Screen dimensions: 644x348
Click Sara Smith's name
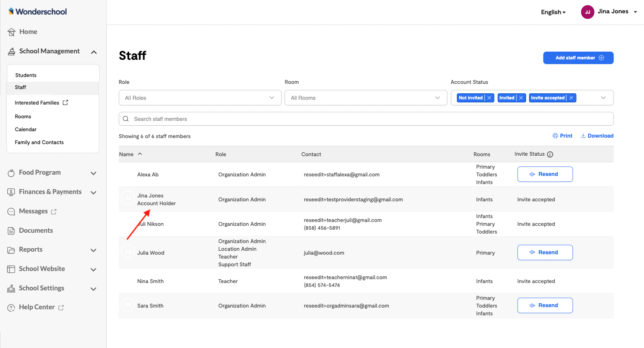tap(150, 306)
